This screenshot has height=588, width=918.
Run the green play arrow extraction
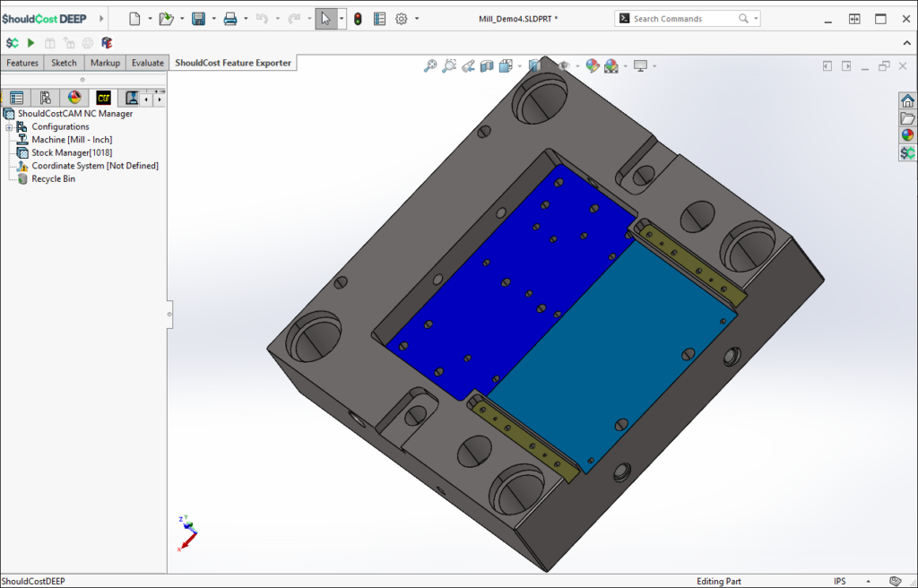[x=30, y=43]
